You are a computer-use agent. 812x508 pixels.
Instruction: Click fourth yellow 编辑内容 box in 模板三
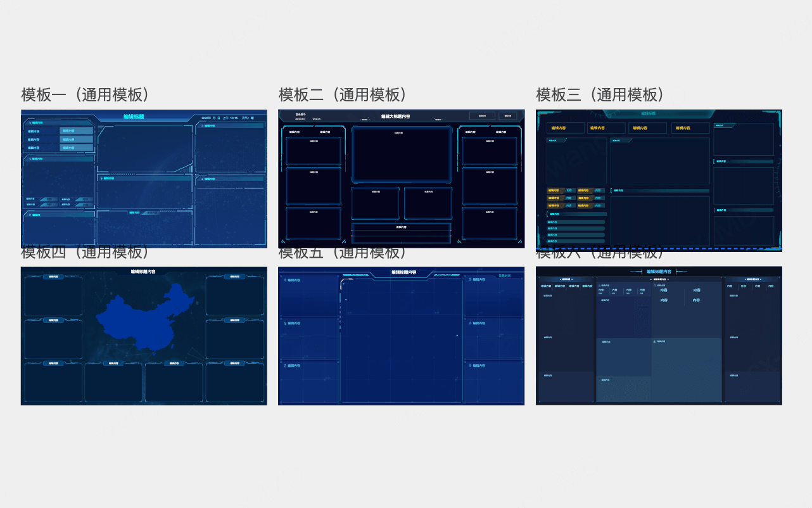coord(690,128)
